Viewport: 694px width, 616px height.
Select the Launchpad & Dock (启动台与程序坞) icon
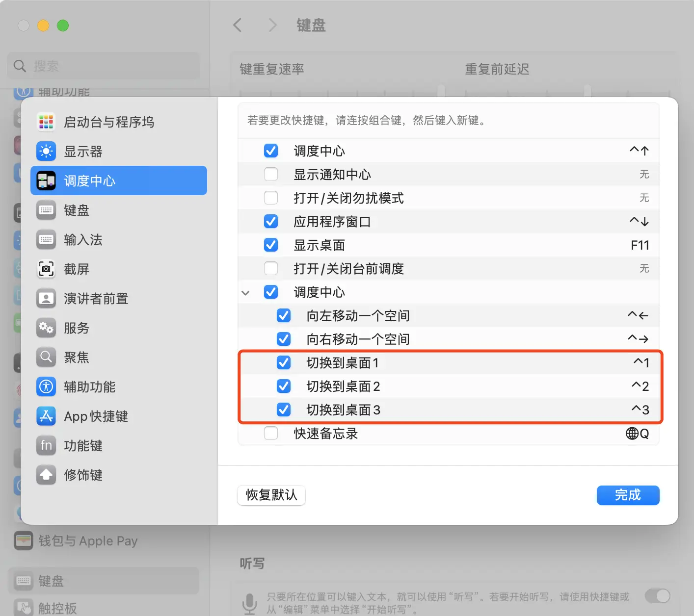[46, 122]
